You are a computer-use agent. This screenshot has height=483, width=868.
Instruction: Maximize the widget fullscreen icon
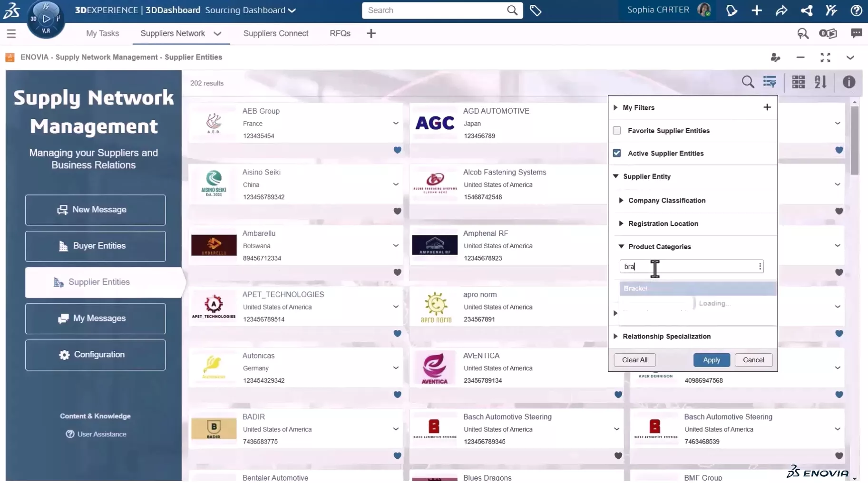point(825,58)
